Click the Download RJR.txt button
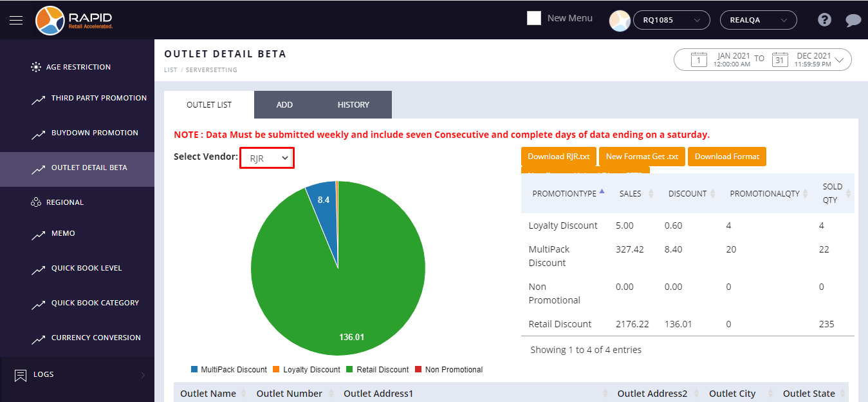The height and width of the screenshot is (402, 868). 559,157
